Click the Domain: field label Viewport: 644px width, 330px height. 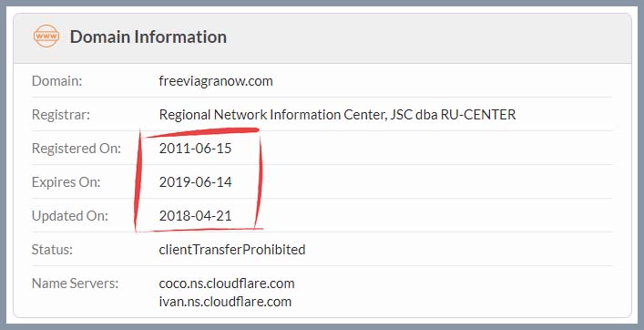click(x=56, y=81)
